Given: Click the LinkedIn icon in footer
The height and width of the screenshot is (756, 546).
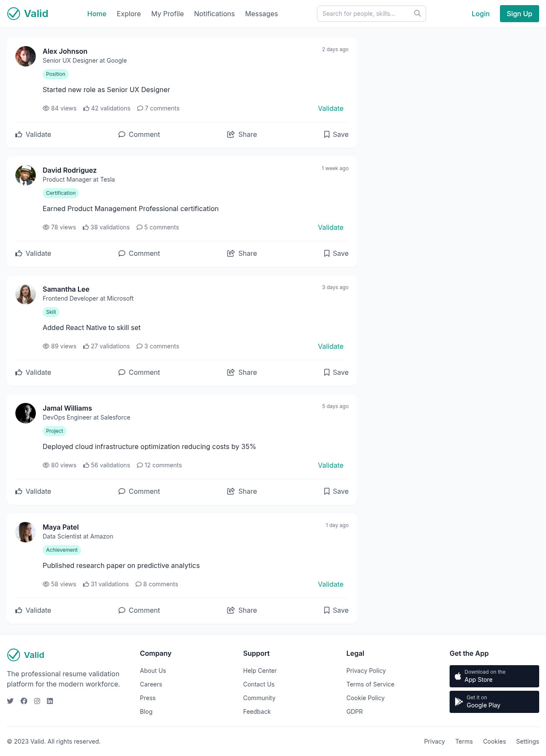Looking at the screenshot, I should tap(50, 701).
